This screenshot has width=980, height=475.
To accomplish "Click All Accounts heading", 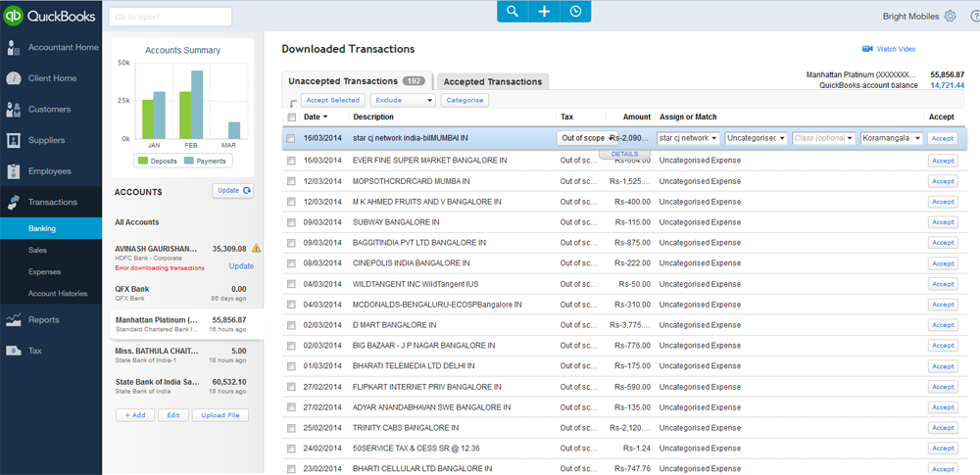I will click(x=137, y=222).
